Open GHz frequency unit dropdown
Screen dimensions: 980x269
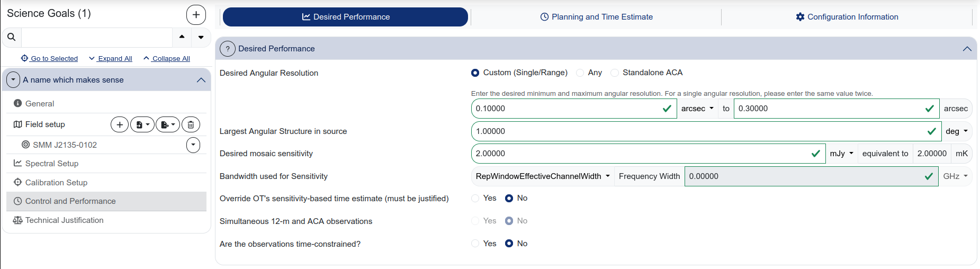(955, 176)
